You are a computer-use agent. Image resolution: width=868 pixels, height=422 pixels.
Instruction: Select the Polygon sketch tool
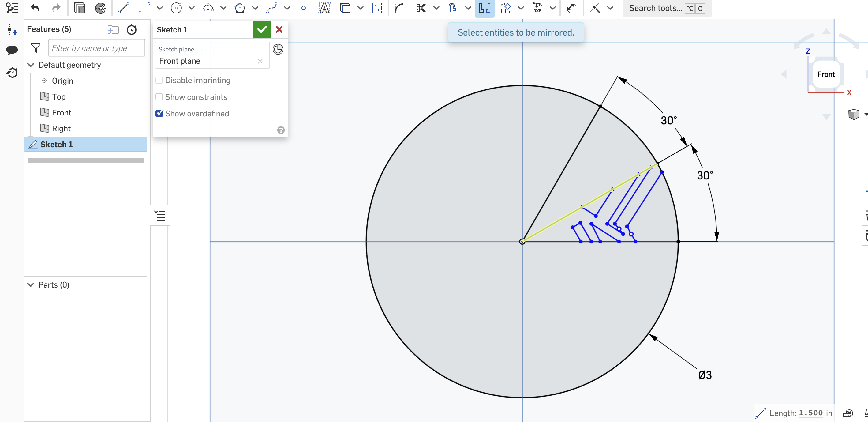240,8
